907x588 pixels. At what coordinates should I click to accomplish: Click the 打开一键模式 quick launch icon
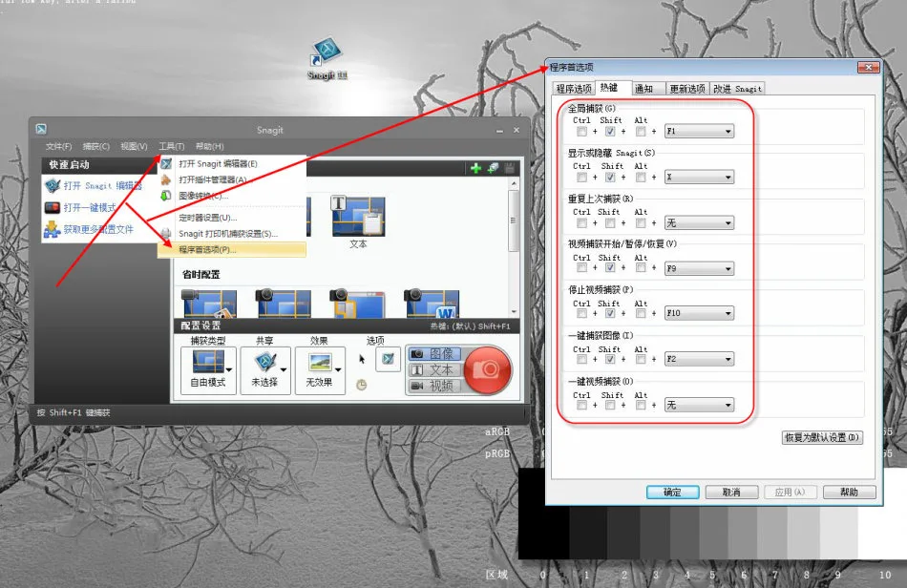pos(53,207)
